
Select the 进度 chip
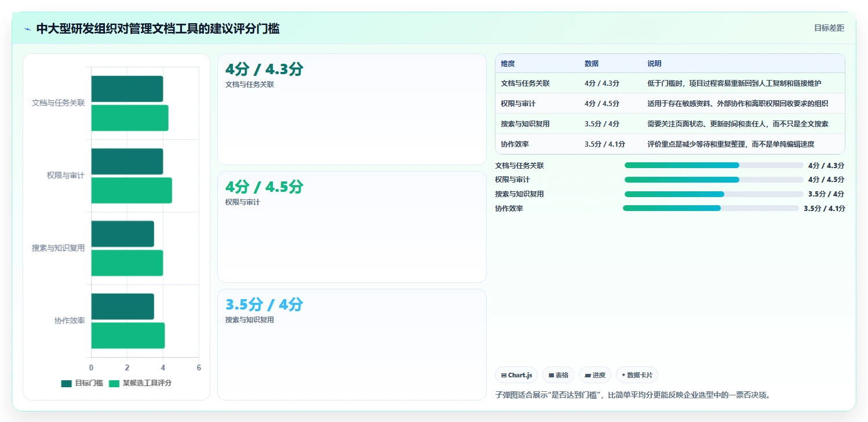pos(595,375)
